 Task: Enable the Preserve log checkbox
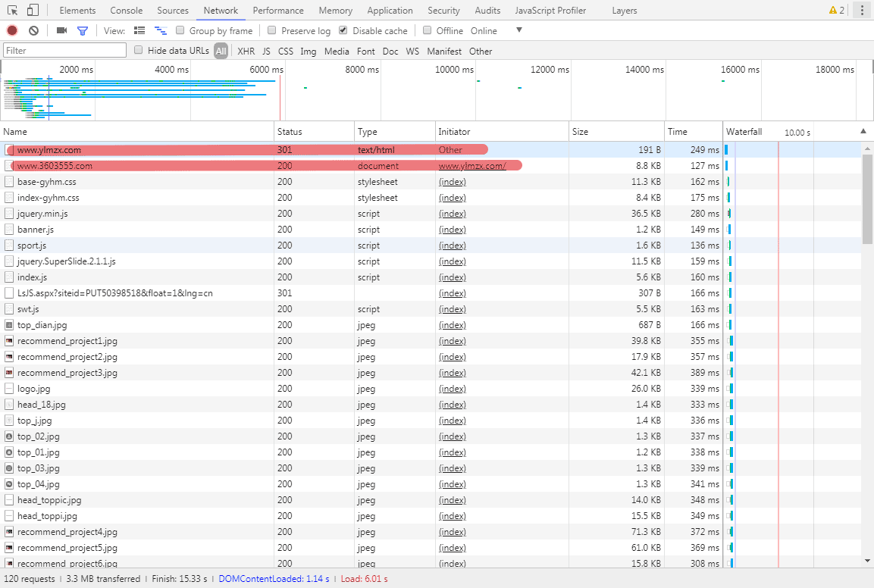[x=272, y=30]
